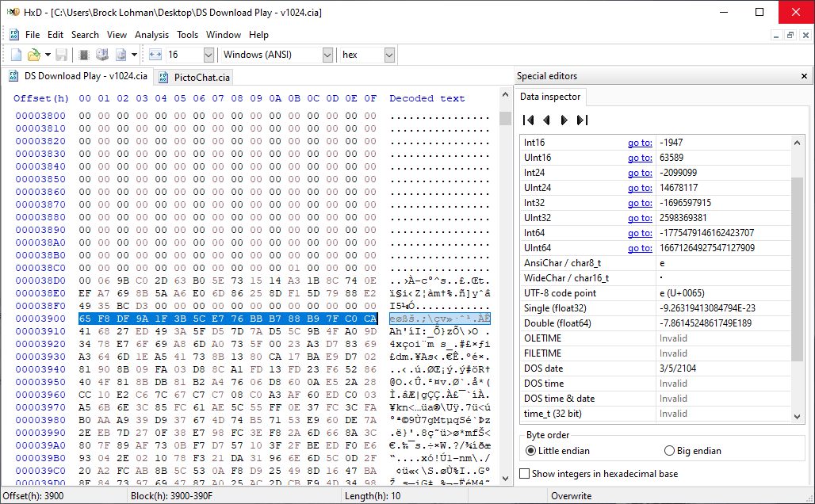Click the Save floppy disk icon

tap(61, 55)
